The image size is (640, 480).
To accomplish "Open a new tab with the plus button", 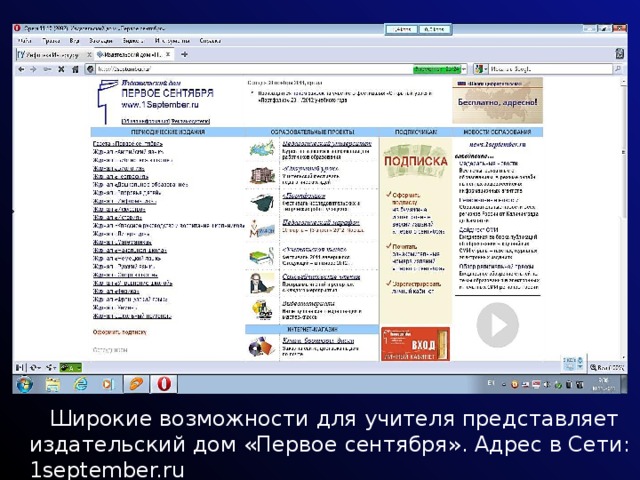I will pyautogui.click(x=184, y=54).
